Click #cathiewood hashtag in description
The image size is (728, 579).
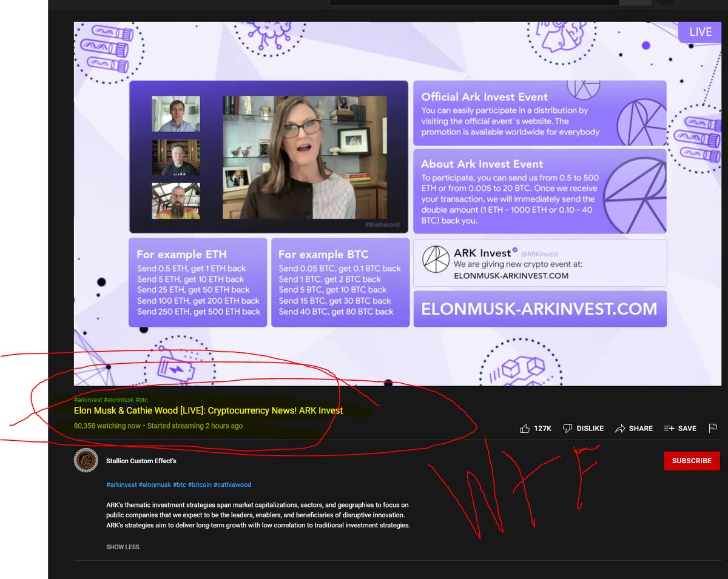coord(232,485)
